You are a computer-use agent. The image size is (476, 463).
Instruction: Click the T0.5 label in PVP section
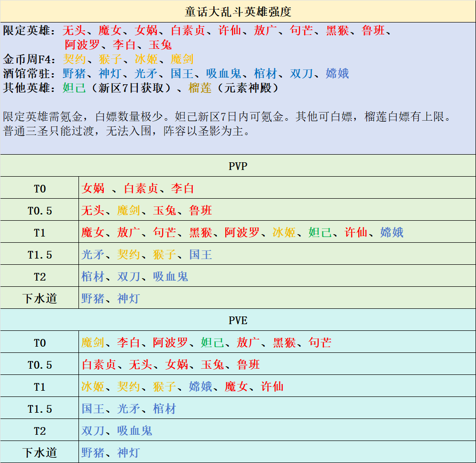pos(40,211)
